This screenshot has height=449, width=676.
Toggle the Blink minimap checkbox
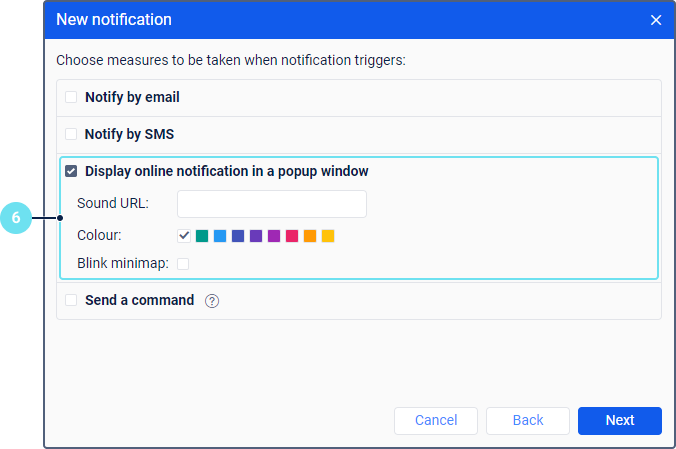point(183,264)
